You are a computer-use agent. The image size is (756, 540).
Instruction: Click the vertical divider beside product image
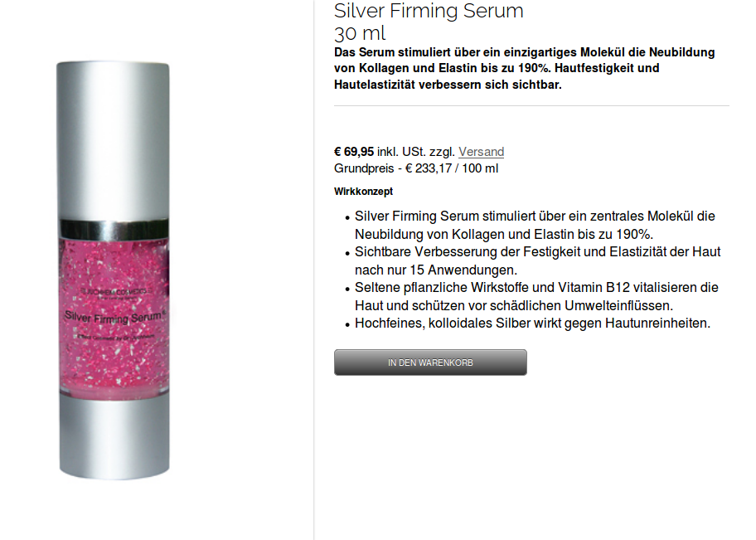pos(314,270)
